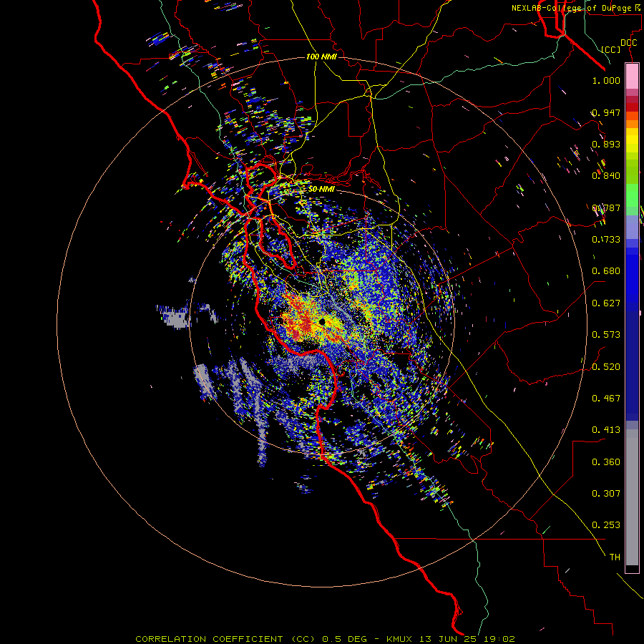
Task: Click the 0.947 color scale value
Action: [x=606, y=112]
